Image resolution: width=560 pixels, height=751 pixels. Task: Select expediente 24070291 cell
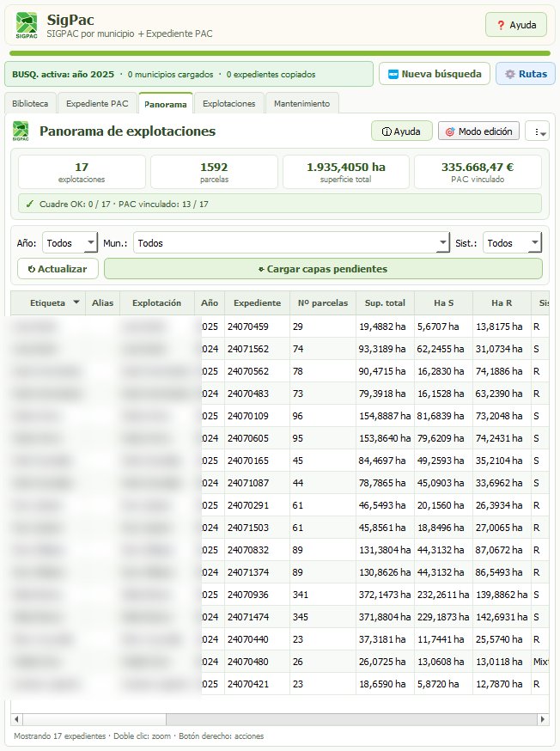(x=257, y=505)
